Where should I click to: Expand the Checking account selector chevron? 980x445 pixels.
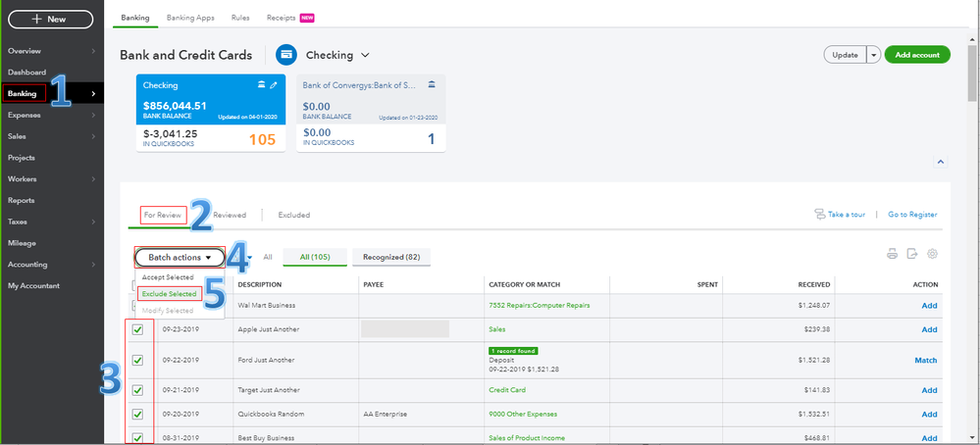pyautogui.click(x=366, y=55)
